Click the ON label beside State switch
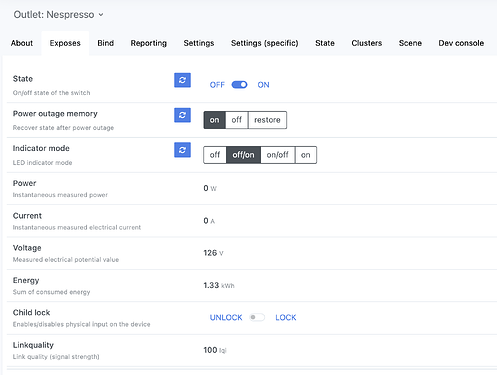The height and width of the screenshot is (375, 497). [x=263, y=85]
